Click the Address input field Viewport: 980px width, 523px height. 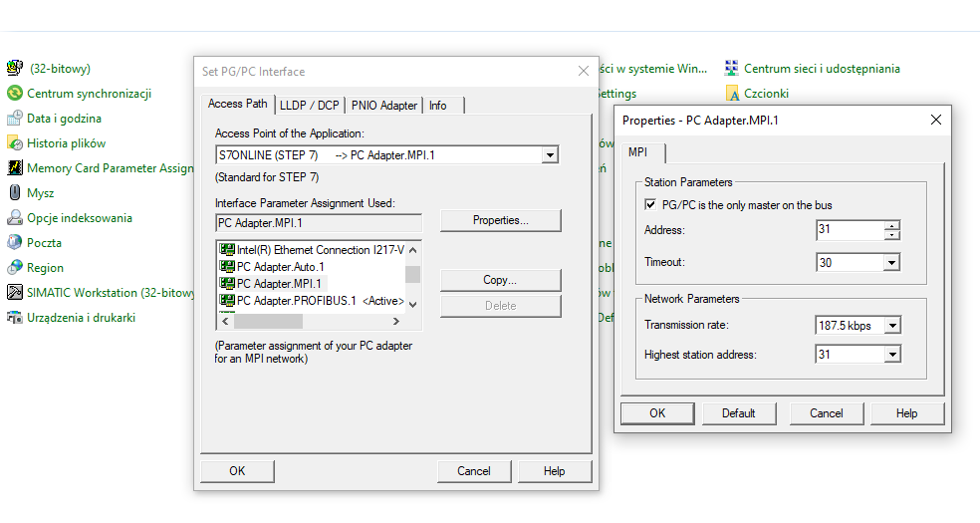850,230
